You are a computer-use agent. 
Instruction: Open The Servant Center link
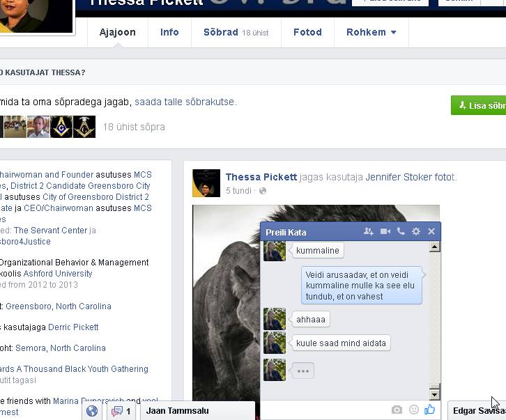point(50,231)
